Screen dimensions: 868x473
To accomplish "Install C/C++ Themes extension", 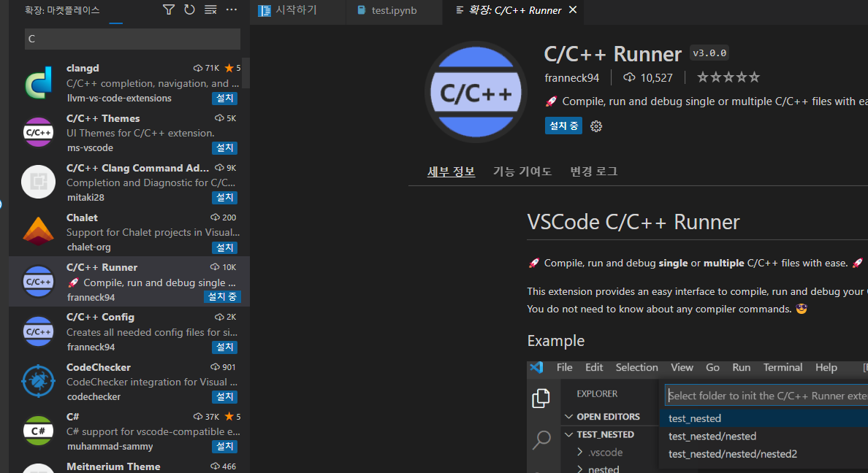I will (x=225, y=147).
